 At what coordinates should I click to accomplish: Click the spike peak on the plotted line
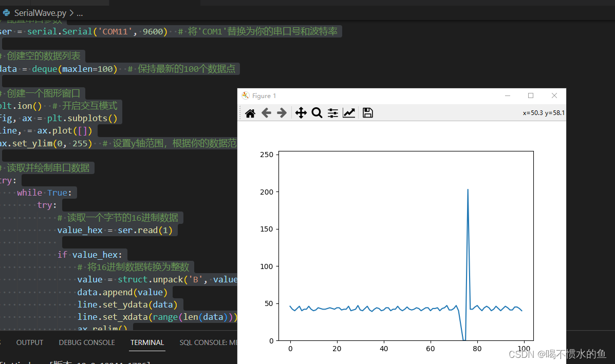(x=468, y=189)
